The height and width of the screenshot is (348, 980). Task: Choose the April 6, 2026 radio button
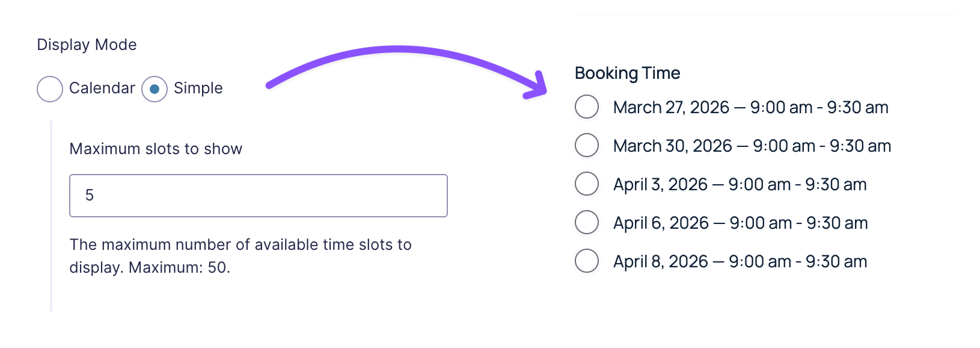[x=587, y=222]
